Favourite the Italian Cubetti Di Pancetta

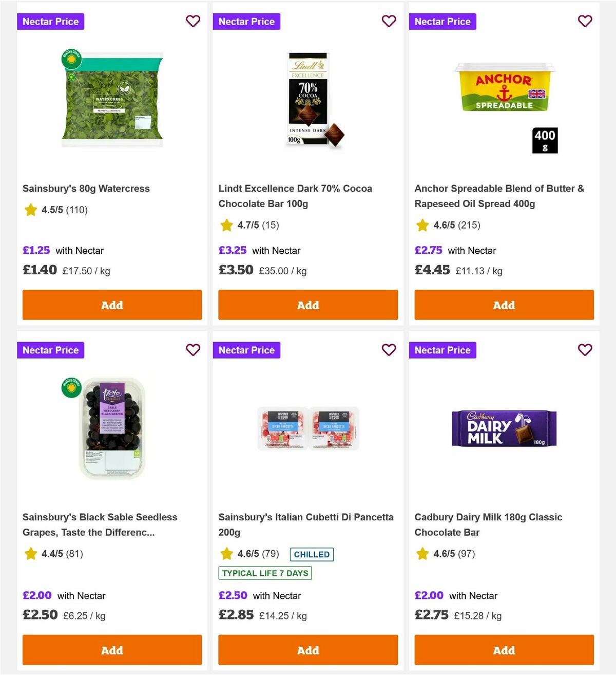point(389,350)
